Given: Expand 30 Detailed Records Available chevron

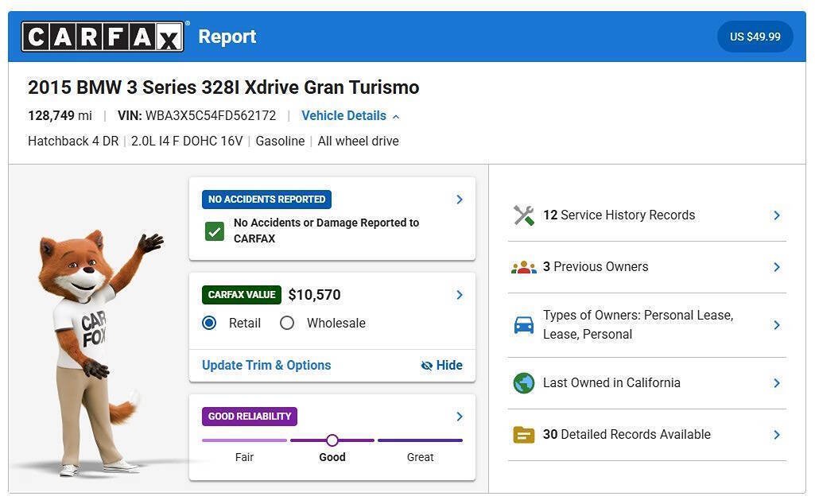Looking at the screenshot, I should [x=777, y=435].
